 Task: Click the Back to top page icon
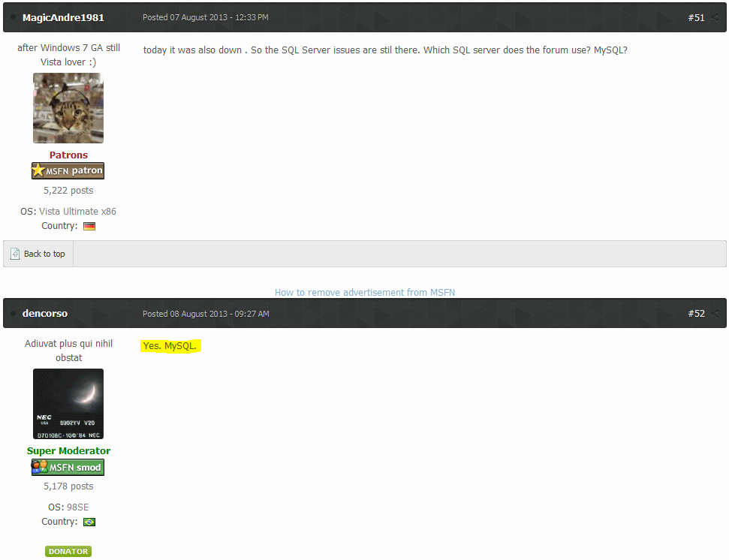15,254
